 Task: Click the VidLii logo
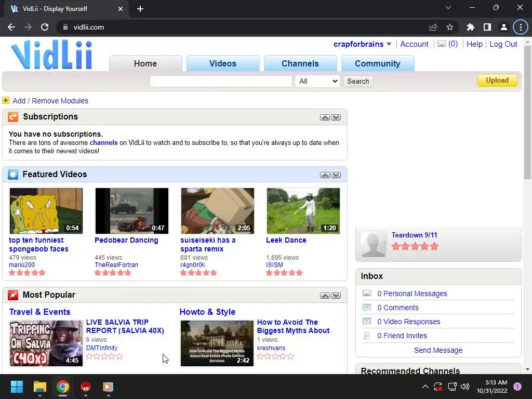[x=51, y=55]
